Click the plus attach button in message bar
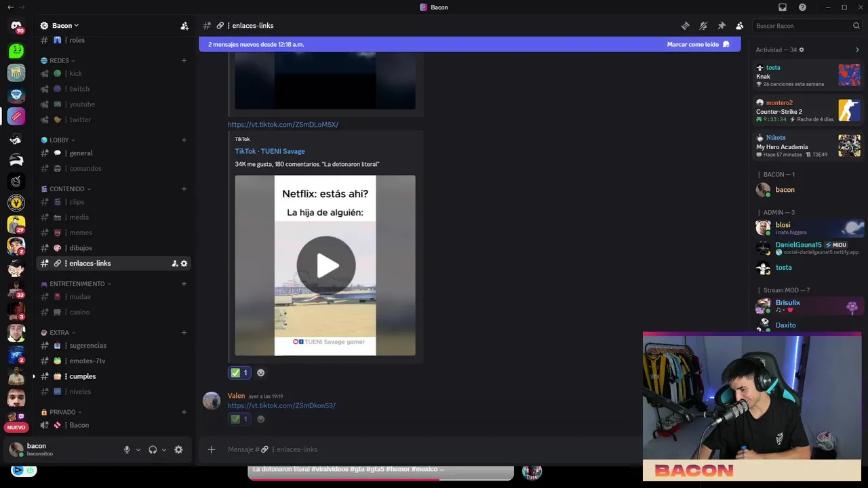868x488 pixels. [212, 449]
